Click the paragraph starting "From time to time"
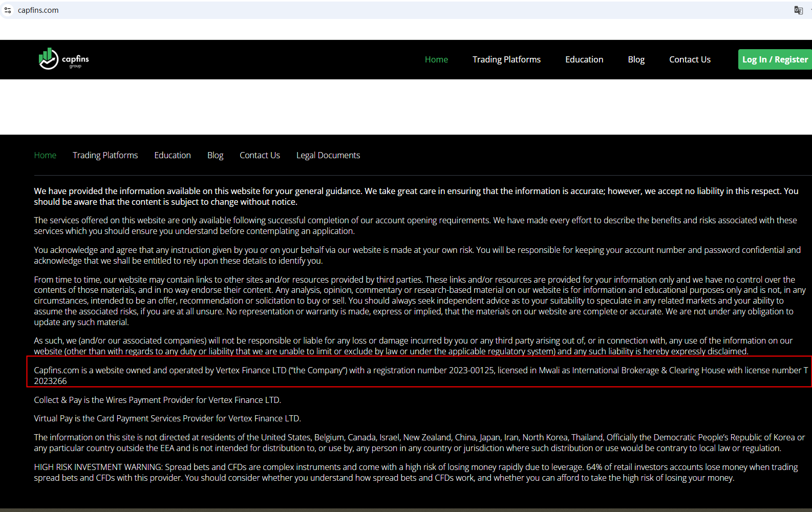 tap(420, 301)
